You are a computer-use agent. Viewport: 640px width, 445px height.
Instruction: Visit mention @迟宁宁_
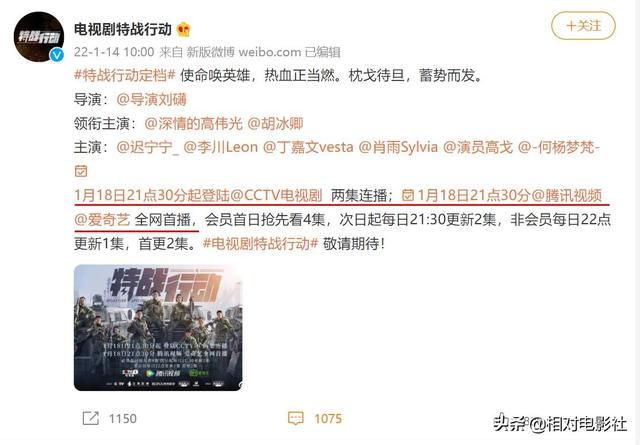[148, 147]
